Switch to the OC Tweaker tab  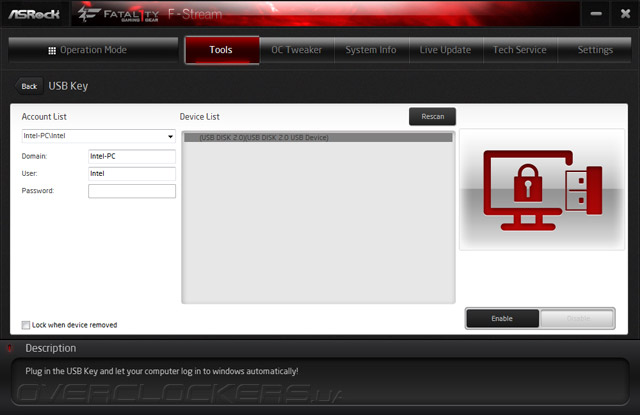[297, 50]
